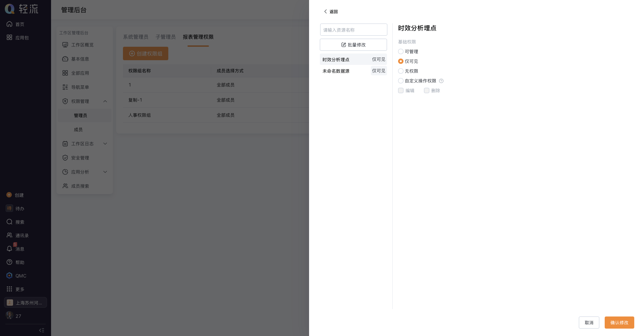The height and width of the screenshot is (336, 644).
Task: Open 导航菜单 sliders icon
Action: pyautogui.click(x=65, y=87)
